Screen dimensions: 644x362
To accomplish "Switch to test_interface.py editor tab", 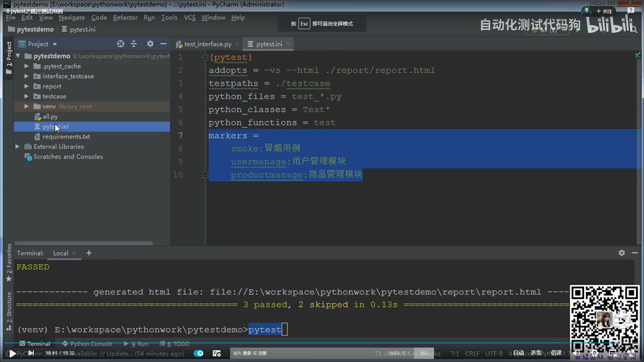I will (x=207, y=44).
